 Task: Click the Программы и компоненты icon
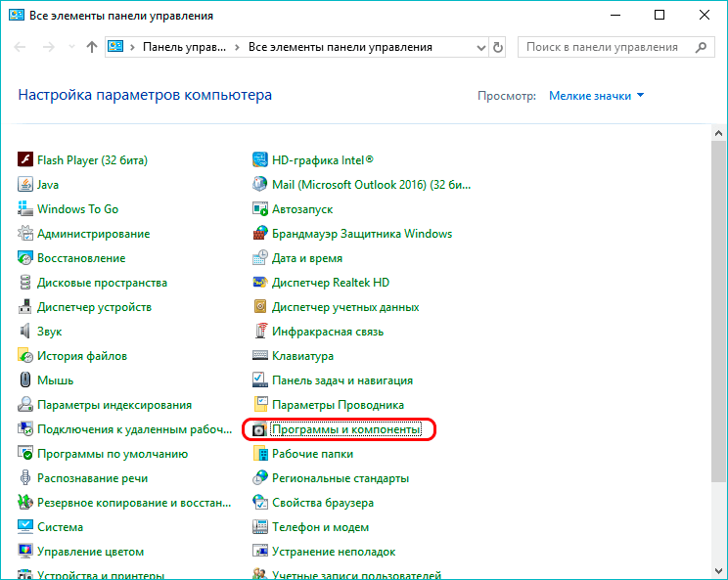(x=260, y=429)
